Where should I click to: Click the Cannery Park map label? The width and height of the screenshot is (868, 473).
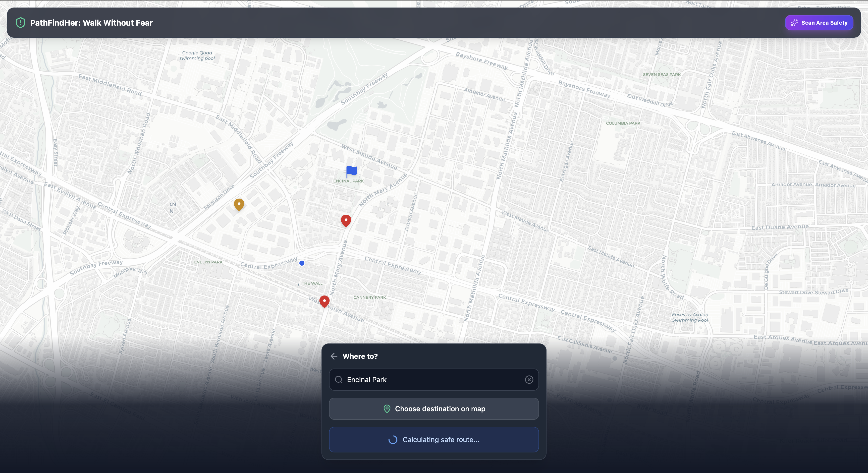[x=370, y=298]
